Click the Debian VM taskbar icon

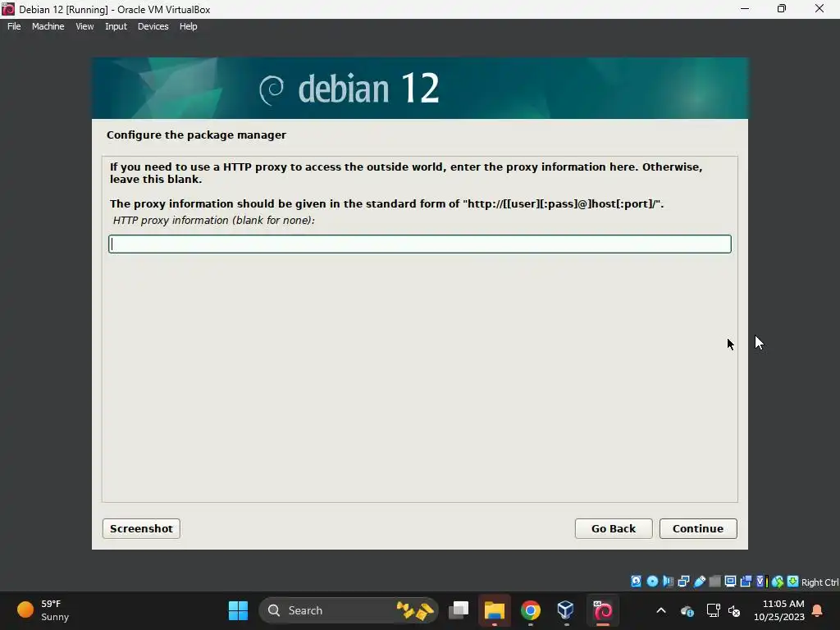(603, 610)
